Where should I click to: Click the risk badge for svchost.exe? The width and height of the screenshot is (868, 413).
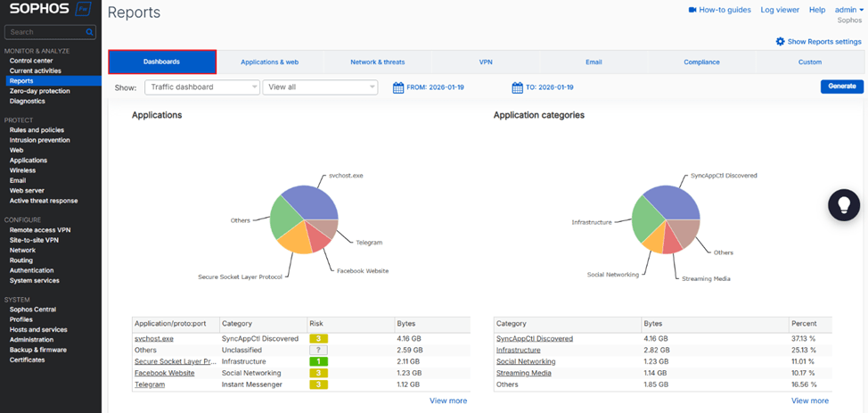pyautogui.click(x=318, y=339)
